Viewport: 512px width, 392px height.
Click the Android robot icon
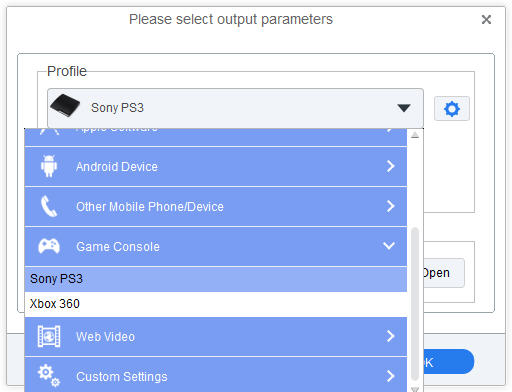click(49, 166)
